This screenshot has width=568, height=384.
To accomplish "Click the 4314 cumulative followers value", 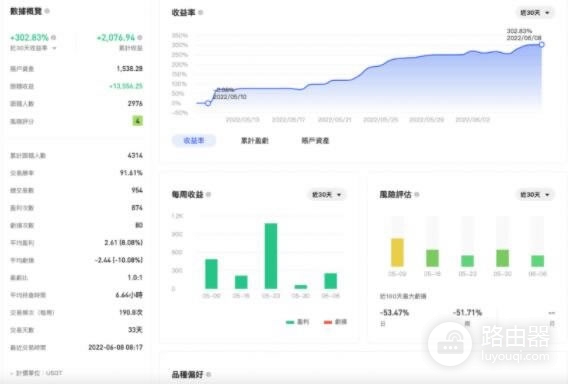I will point(135,155).
